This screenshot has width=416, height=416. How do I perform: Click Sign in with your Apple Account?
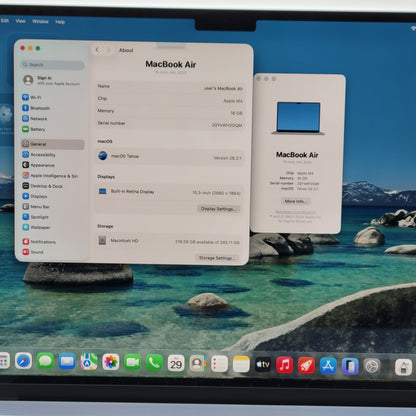tap(52, 80)
